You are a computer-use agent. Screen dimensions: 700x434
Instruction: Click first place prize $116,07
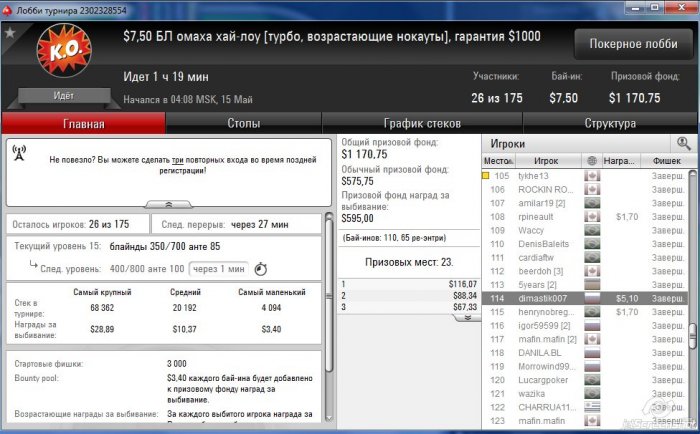[462, 284]
